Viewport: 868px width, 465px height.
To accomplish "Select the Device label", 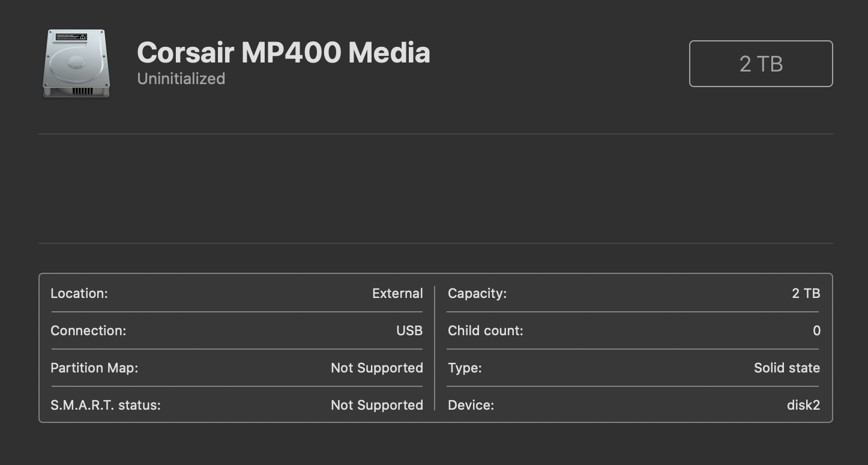I will pos(471,405).
